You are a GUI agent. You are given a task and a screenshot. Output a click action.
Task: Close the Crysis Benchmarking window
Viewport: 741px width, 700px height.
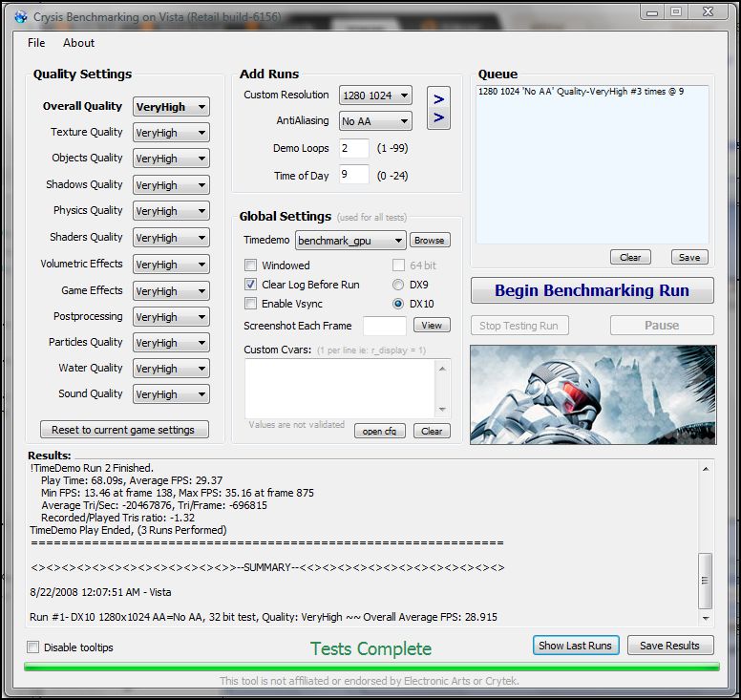(x=708, y=12)
